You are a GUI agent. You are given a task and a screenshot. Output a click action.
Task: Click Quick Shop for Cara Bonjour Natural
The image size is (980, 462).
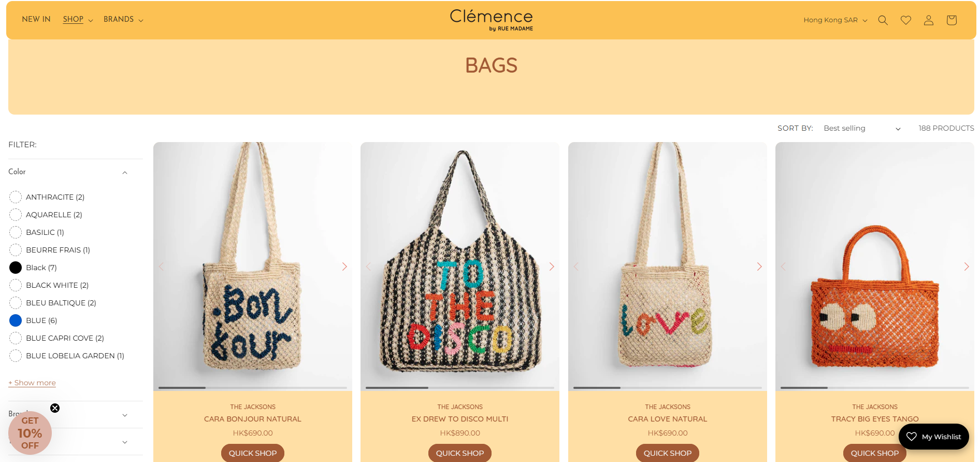pos(253,453)
